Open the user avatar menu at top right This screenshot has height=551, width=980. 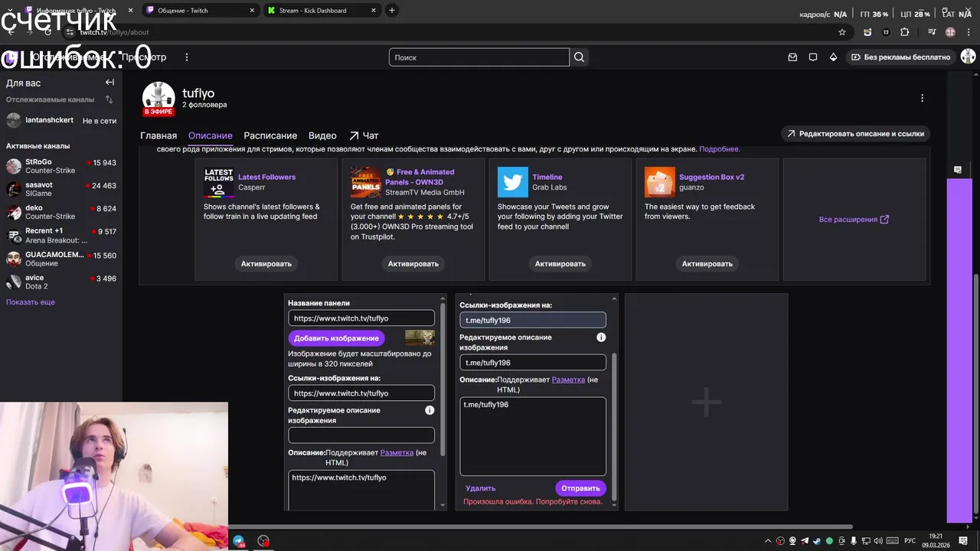[968, 57]
